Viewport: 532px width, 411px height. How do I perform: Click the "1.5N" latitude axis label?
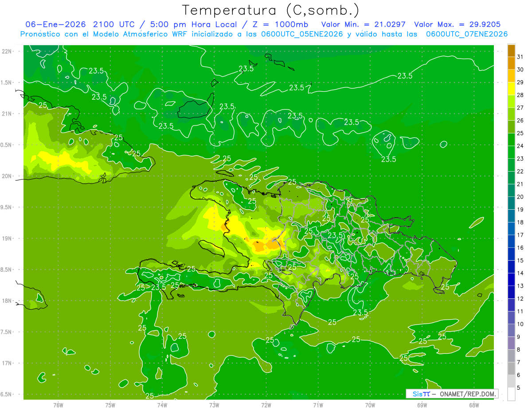7,82
